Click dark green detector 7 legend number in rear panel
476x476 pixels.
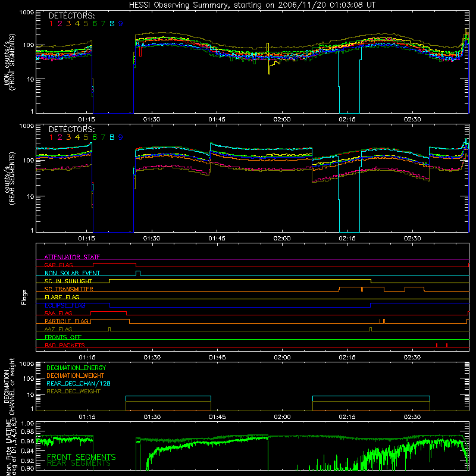click(103, 137)
